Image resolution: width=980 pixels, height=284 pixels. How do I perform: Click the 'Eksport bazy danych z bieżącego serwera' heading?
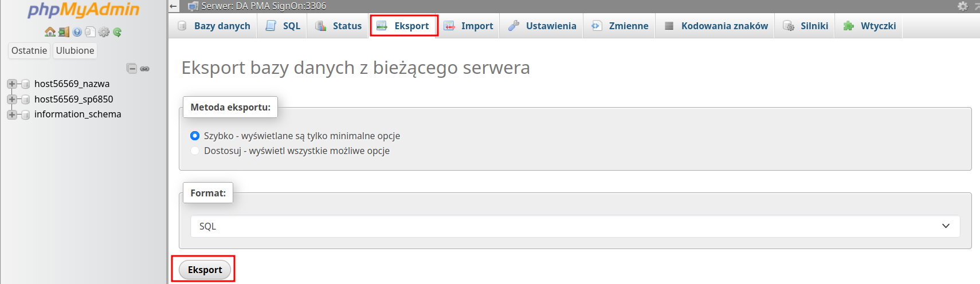pyautogui.click(x=355, y=68)
